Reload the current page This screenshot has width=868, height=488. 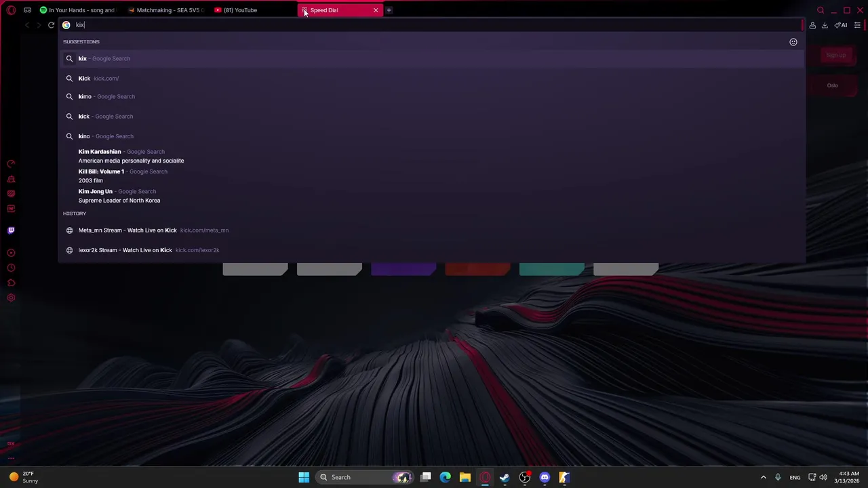[x=51, y=25]
